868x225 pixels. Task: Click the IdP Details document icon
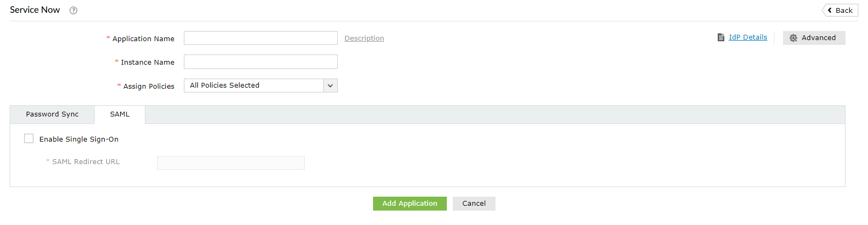point(721,37)
